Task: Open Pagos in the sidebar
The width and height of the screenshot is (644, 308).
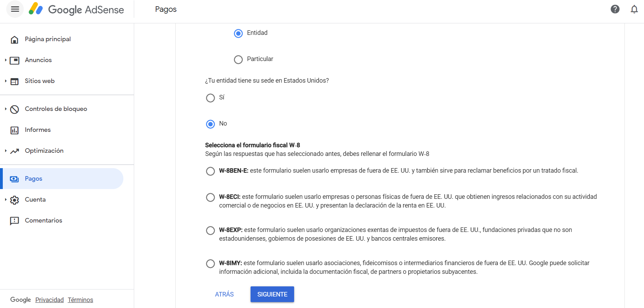Action: tap(33, 179)
